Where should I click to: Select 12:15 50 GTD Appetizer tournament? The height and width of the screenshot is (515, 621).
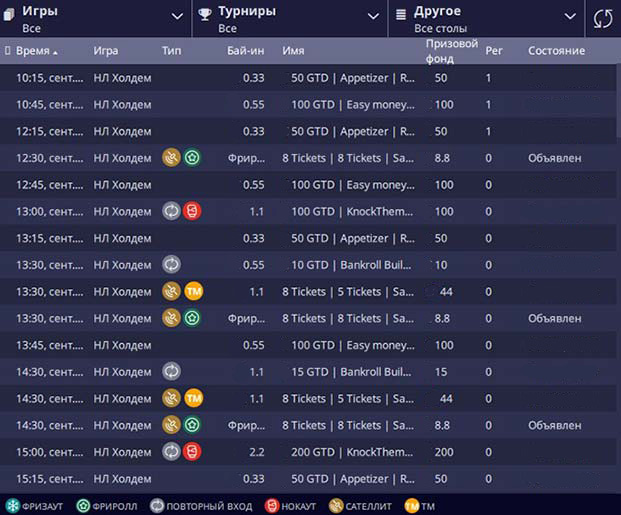tap(308, 132)
